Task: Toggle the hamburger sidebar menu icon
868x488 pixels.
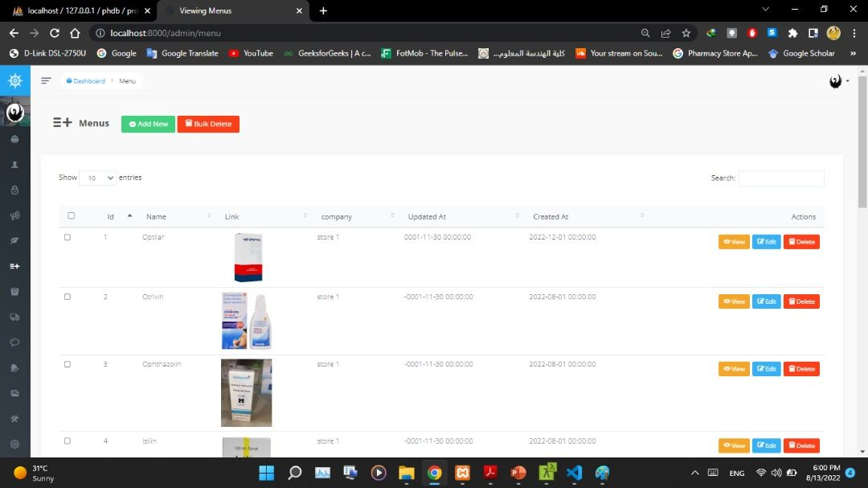Action: click(46, 81)
